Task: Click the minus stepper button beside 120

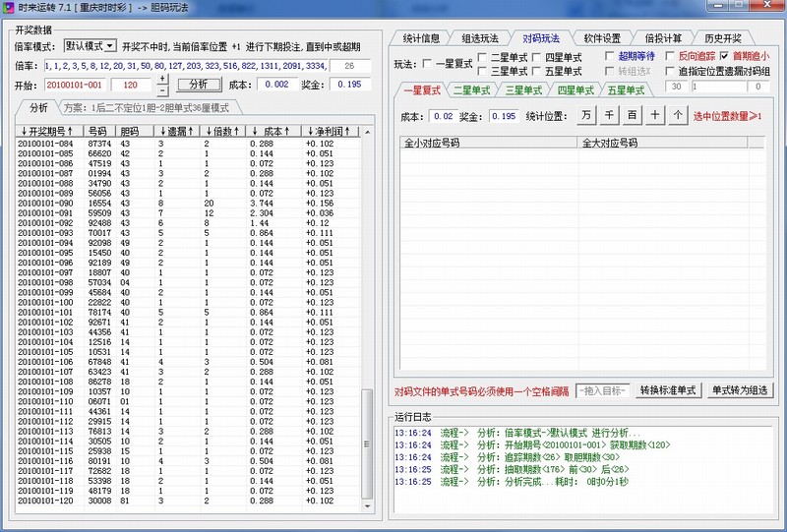Action: click(162, 89)
